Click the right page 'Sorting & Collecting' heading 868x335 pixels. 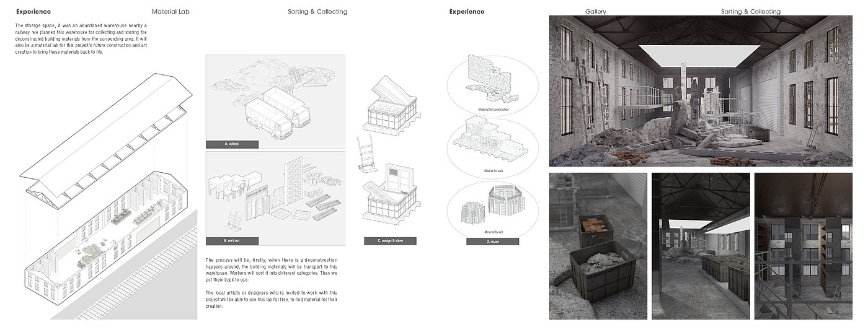[x=751, y=12]
